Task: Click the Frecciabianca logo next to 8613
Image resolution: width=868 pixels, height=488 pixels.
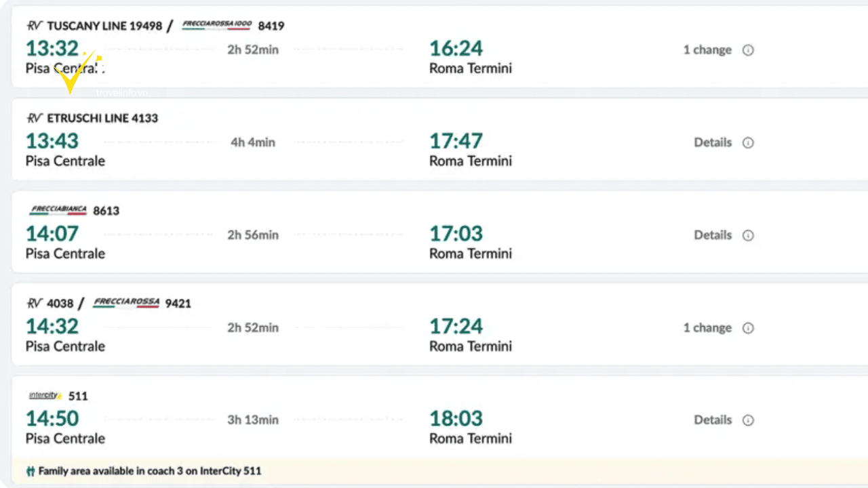Action: [x=58, y=210]
